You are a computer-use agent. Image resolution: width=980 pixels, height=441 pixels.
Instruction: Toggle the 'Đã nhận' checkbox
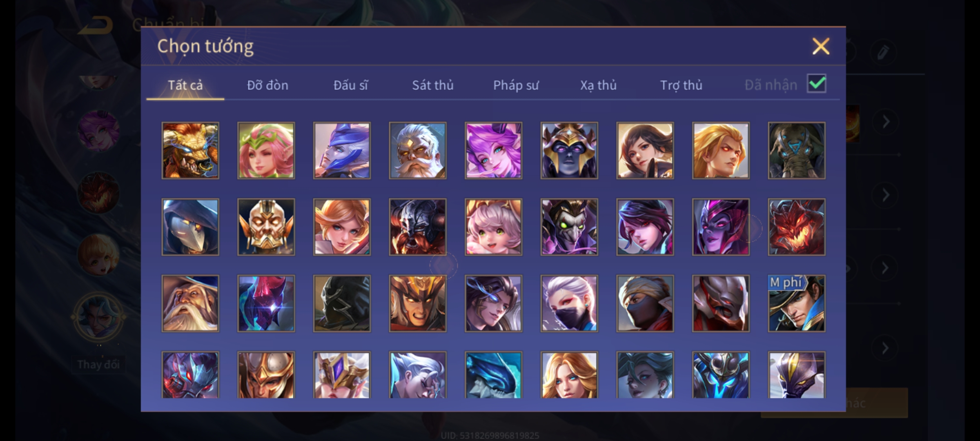[x=817, y=84]
